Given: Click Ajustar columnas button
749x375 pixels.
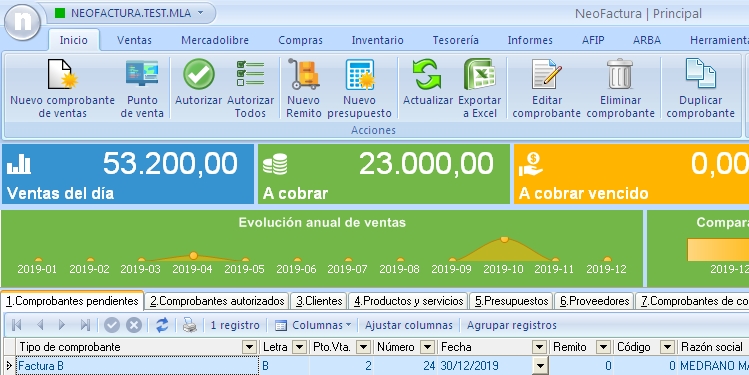Looking at the screenshot, I should click(x=408, y=325).
